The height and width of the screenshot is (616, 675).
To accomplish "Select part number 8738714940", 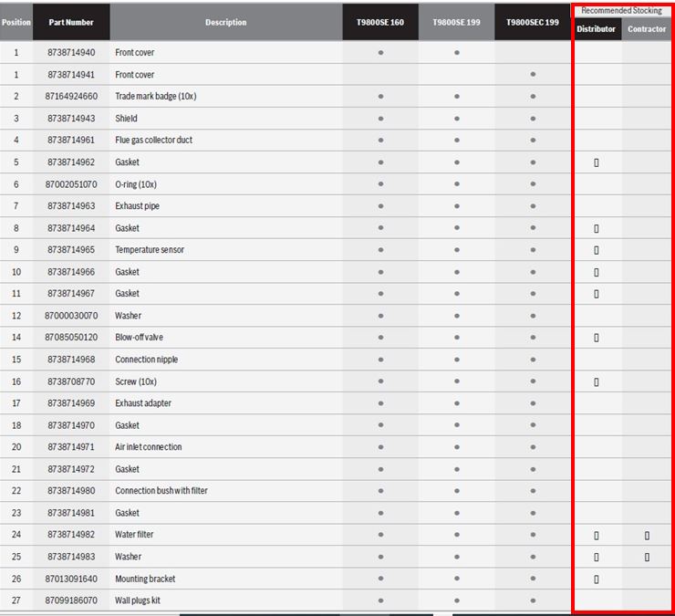I will 71,53.
